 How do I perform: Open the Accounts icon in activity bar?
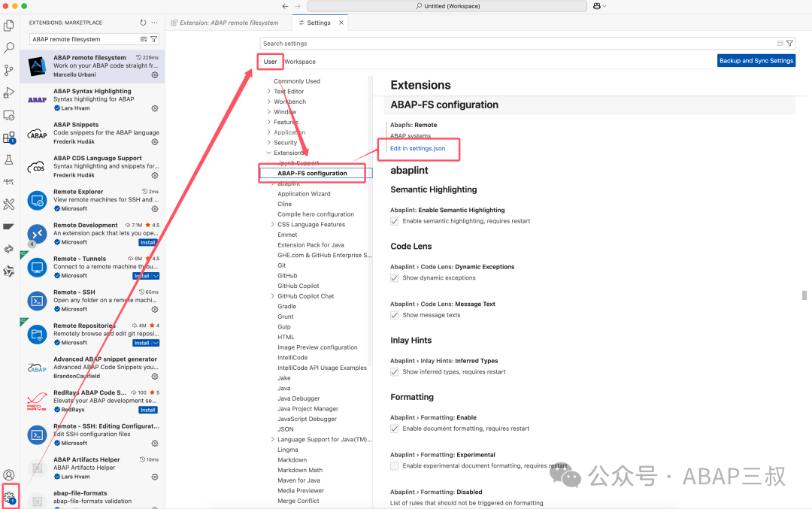(x=9, y=475)
